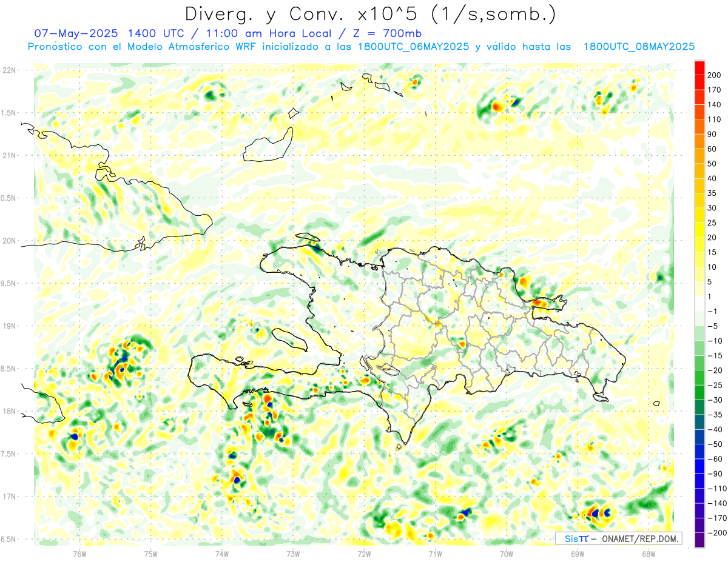Select the '1800UTC_08MAY2025' valid-until text
Screen dimensions: 728x562
tap(639, 47)
